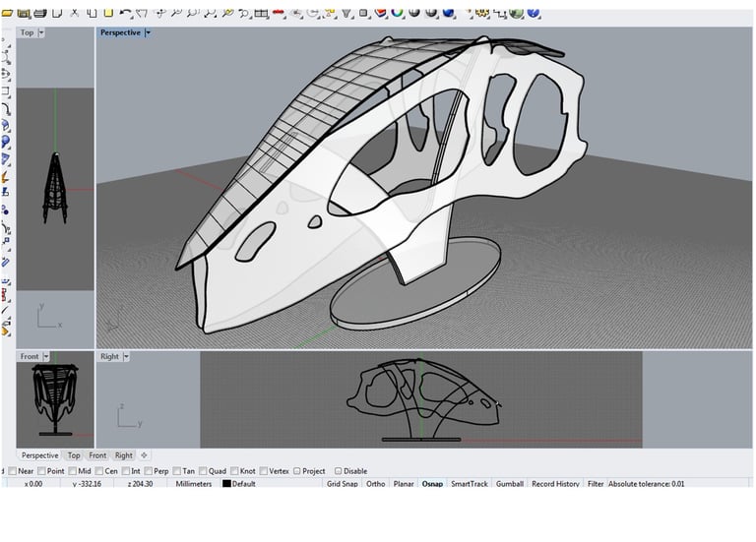Image resolution: width=756 pixels, height=542 pixels.
Task: Check the Int osnap option
Action: (126, 471)
